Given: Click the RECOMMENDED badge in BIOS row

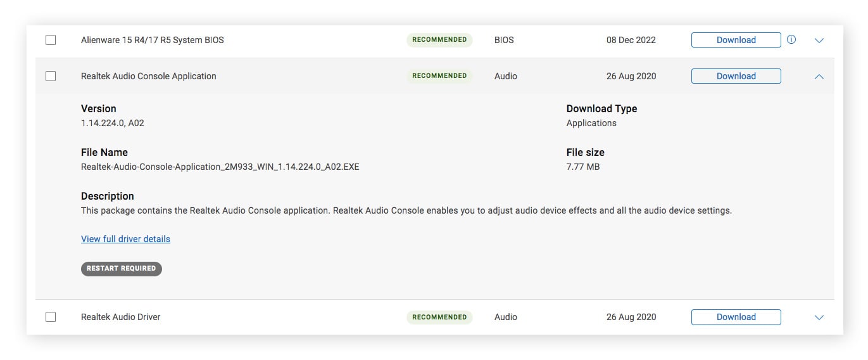Looking at the screenshot, I should [439, 40].
